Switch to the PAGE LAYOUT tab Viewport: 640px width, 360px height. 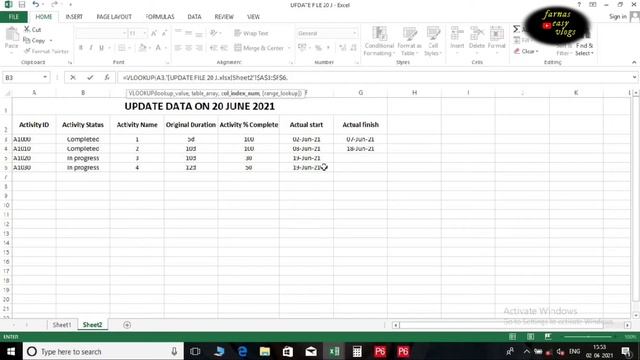click(114, 17)
